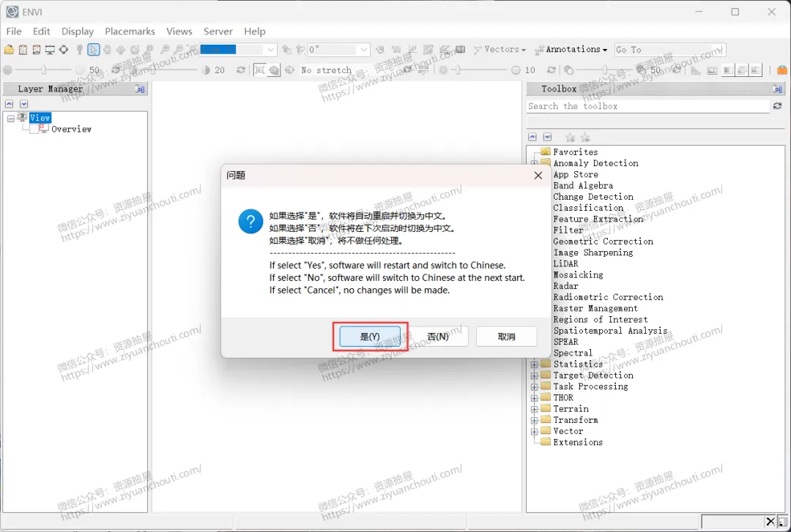
Task: Expand the Statistics folder
Action: (534, 364)
